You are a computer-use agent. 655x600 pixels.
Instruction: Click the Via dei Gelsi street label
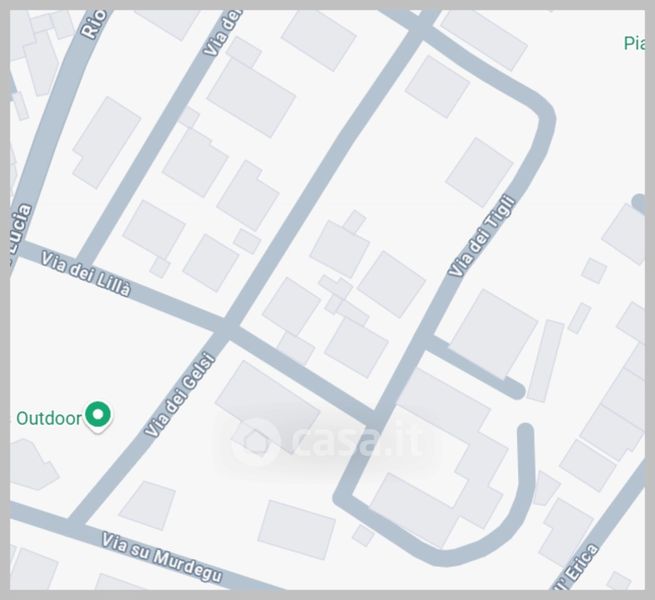(x=180, y=395)
